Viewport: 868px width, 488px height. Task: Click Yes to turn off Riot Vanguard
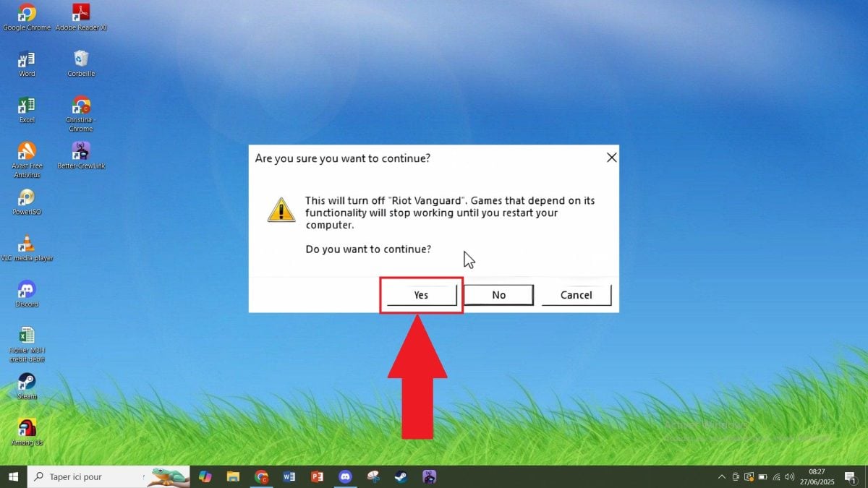click(421, 295)
